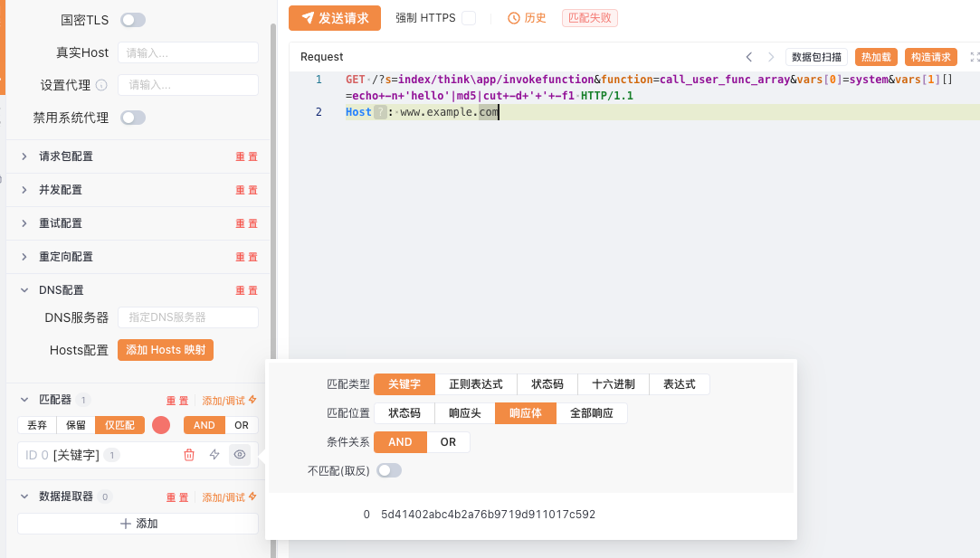980x558 pixels.
Task: Collapse 数据提取器 section
Action: (x=24, y=497)
